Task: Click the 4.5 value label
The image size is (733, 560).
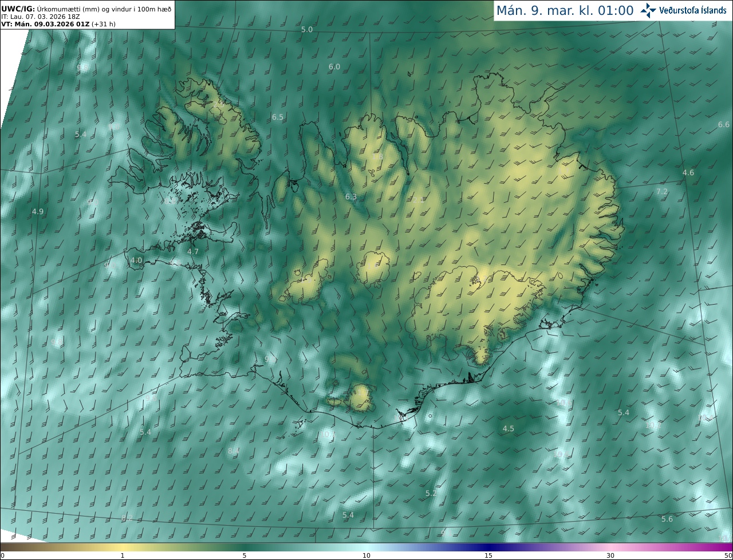Action: (509, 429)
